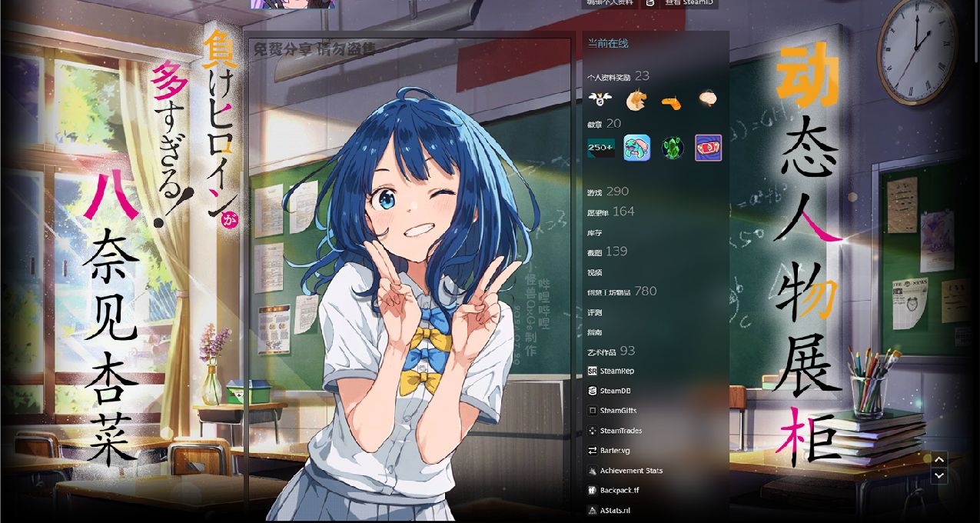Open 徽章 20 badges page

[604, 123]
